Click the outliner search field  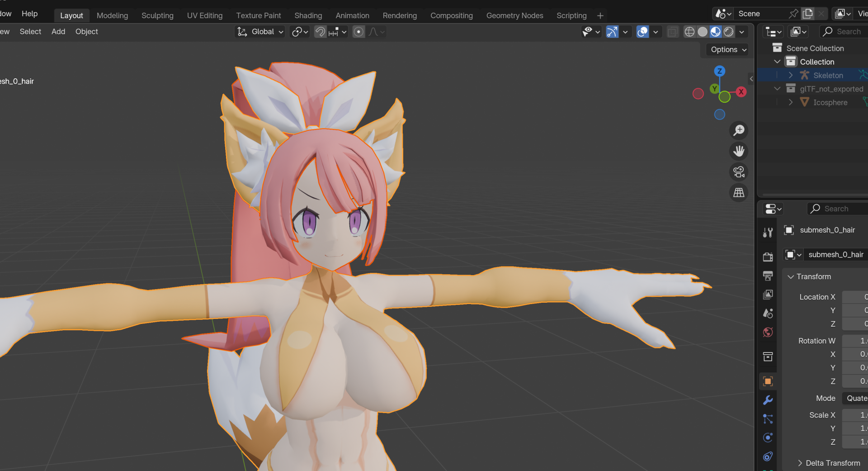844,32
